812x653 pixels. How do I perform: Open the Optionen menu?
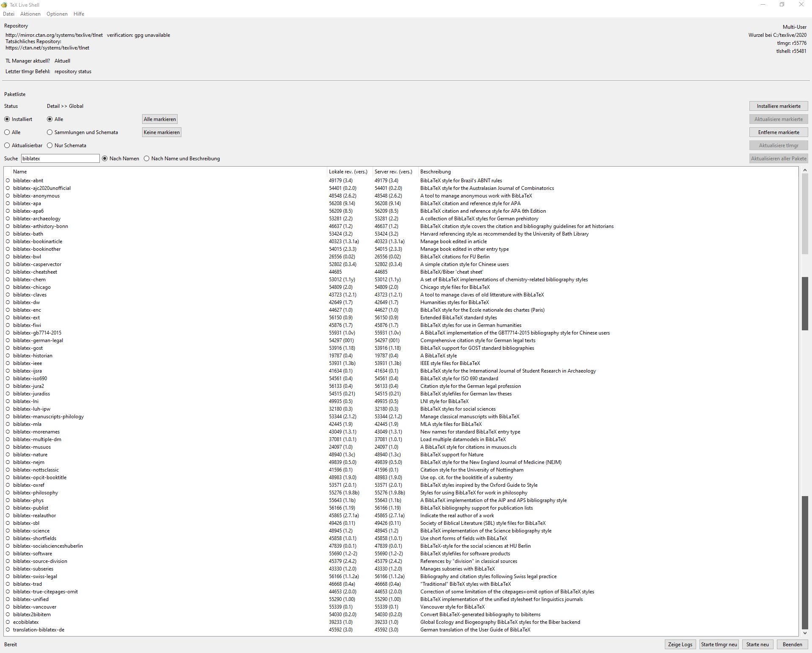coord(57,14)
